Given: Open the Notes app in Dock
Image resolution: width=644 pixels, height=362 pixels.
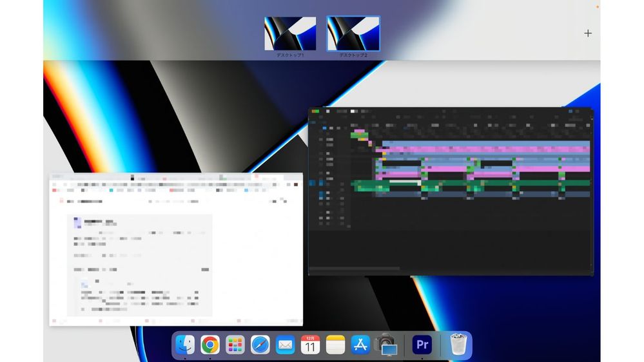Looking at the screenshot, I should click(x=335, y=345).
